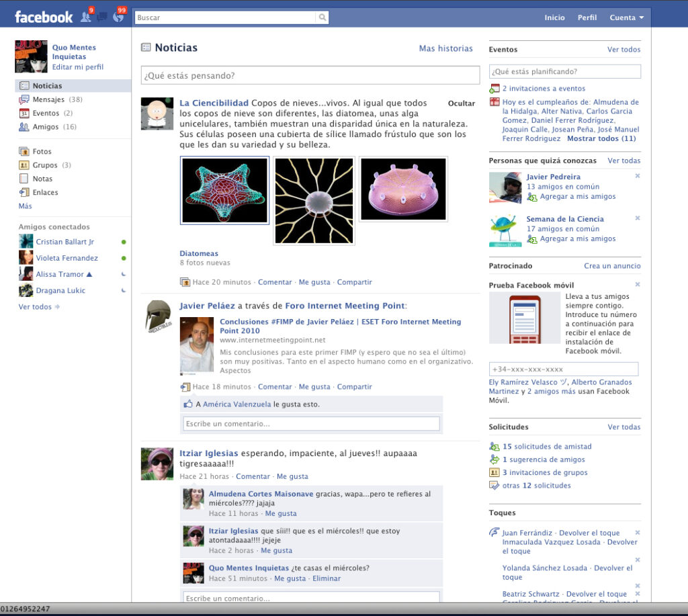Click the phone number input field

(564, 369)
